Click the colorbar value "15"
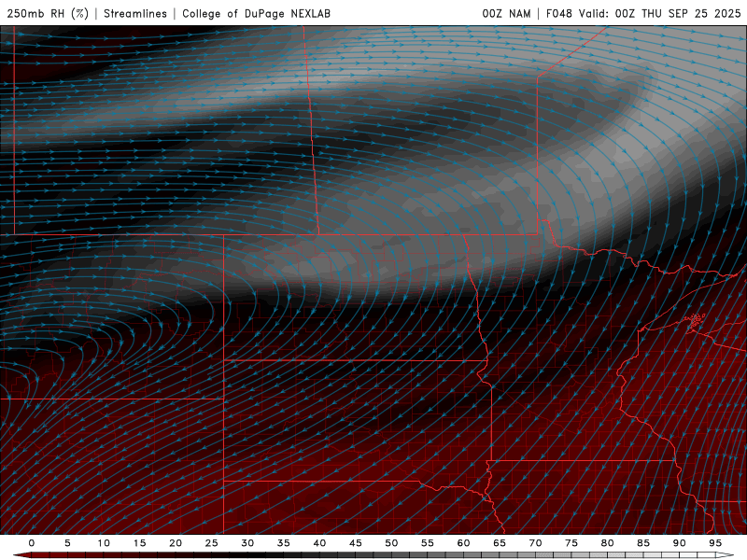Image resolution: width=747 pixels, height=560 pixels. point(139,543)
